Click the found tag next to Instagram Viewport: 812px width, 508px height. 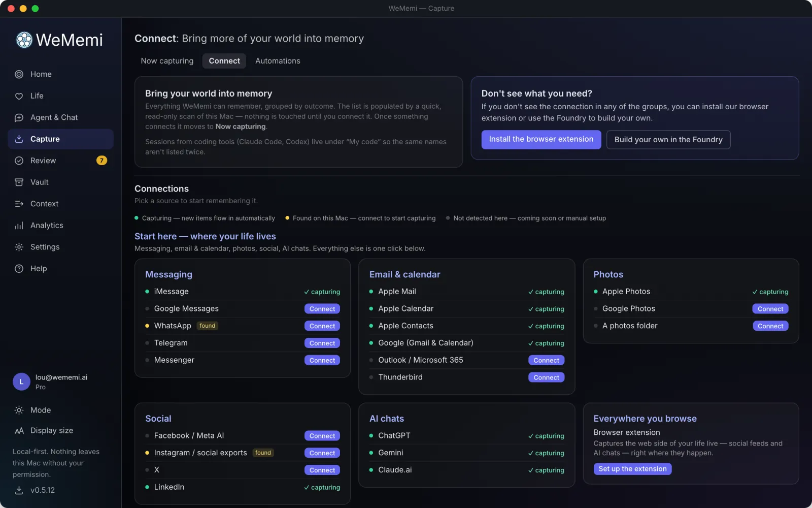(263, 453)
